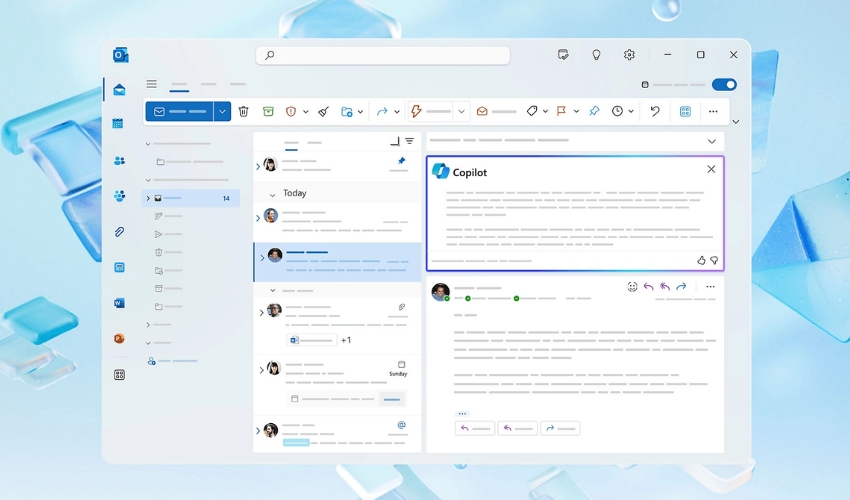Launch PowerPoint from the sidebar
This screenshot has height=500, width=850.
pyautogui.click(x=119, y=338)
